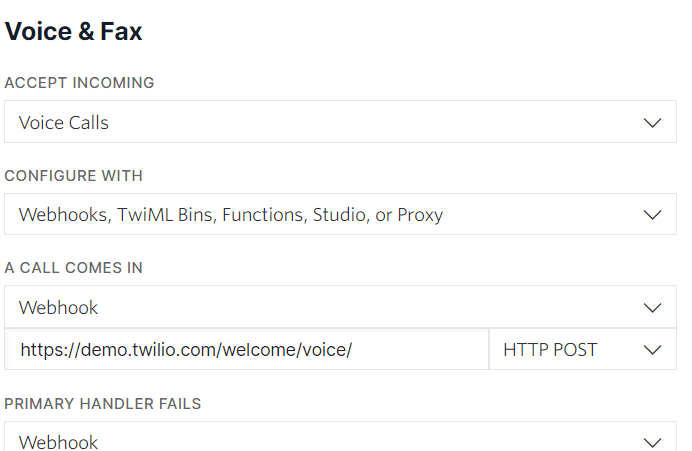
Task: Click the 'HTTP POST' text label
Action: tap(550, 350)
